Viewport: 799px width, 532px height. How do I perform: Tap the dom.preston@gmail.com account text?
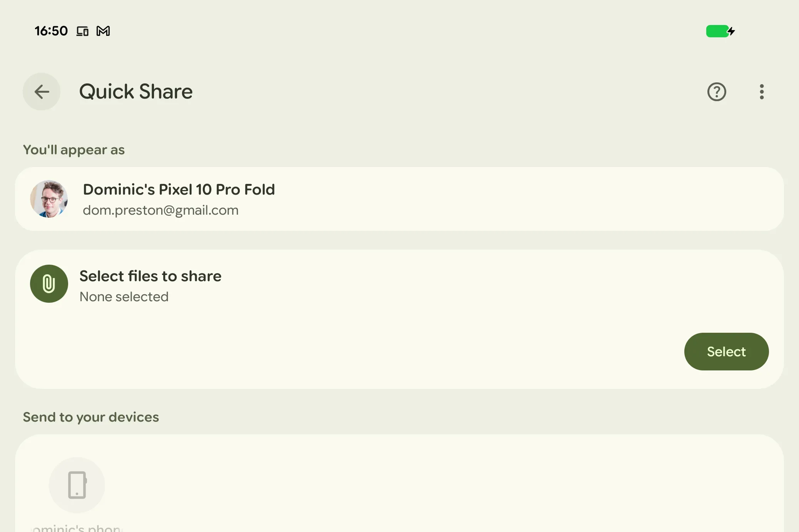point(160,210)
